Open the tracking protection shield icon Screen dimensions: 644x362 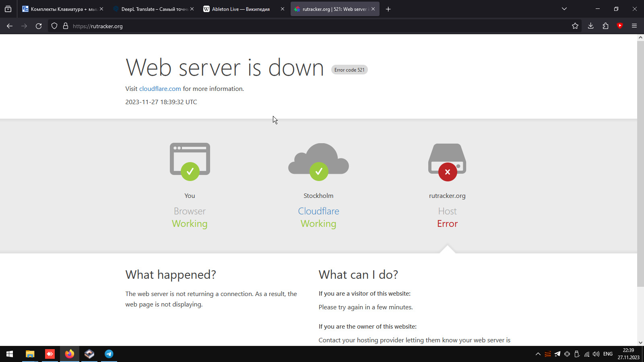coord(54,26)
